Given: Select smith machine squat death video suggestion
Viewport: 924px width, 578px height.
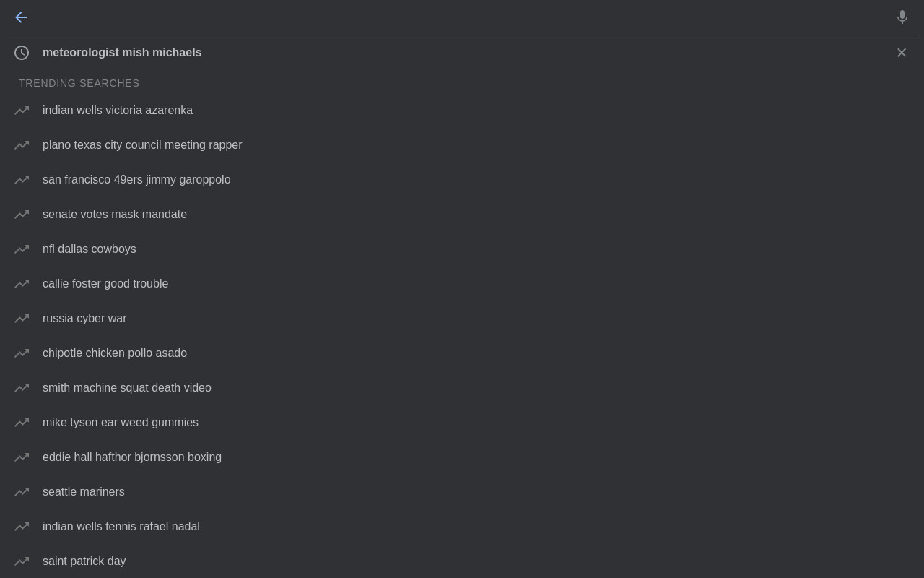Looking at the screenshot, I should 462,388.
